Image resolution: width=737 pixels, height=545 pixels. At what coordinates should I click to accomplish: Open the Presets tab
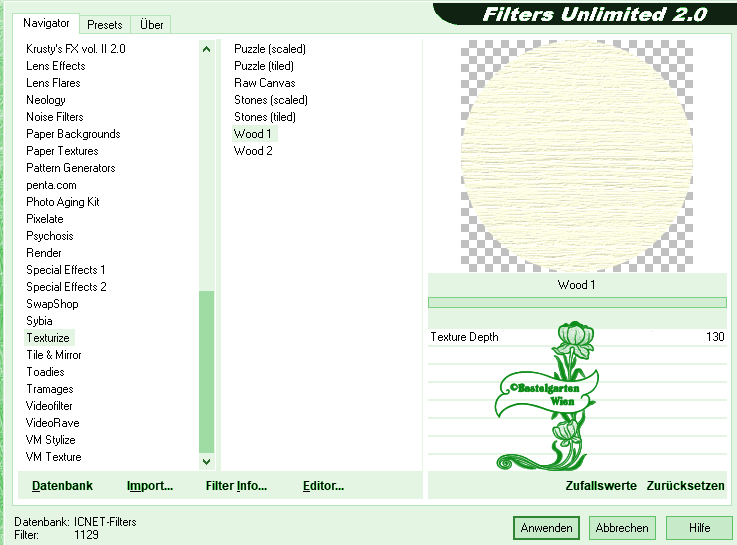pyautogui.click(x=105, y=24)
